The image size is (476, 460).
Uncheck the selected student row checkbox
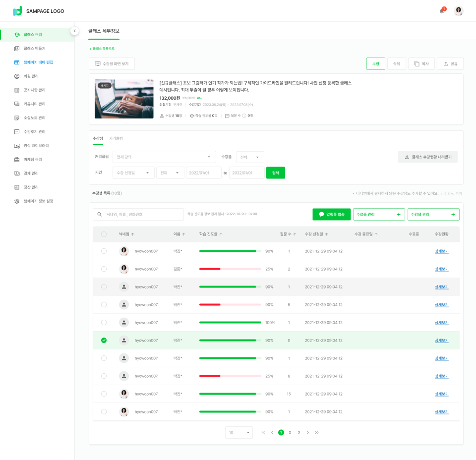[x=104, y=341]
